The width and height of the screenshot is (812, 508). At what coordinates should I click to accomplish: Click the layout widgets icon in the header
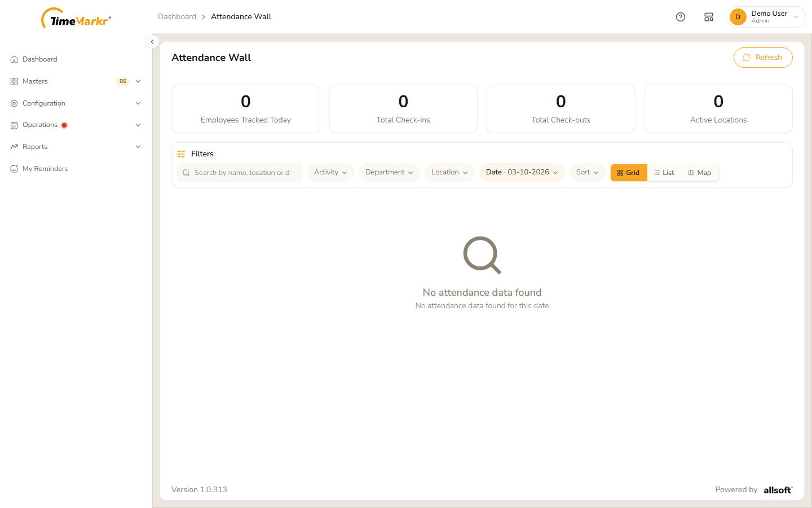[709, 17]
